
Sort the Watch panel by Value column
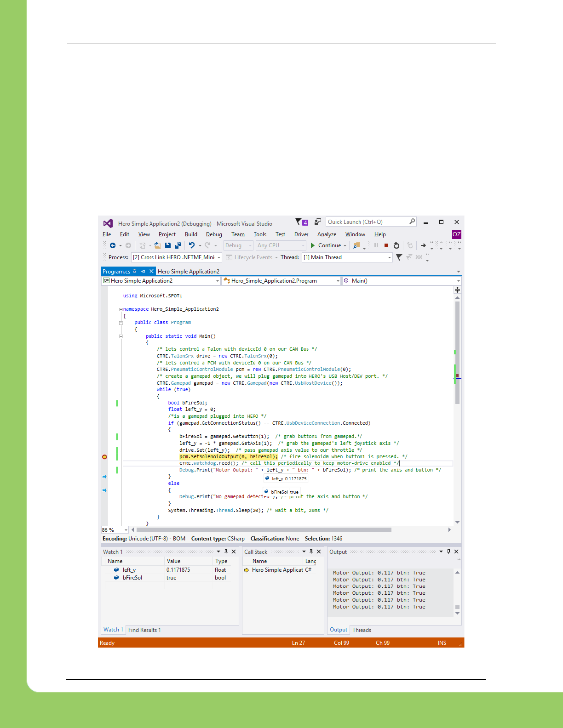click(x=188, y=561)
